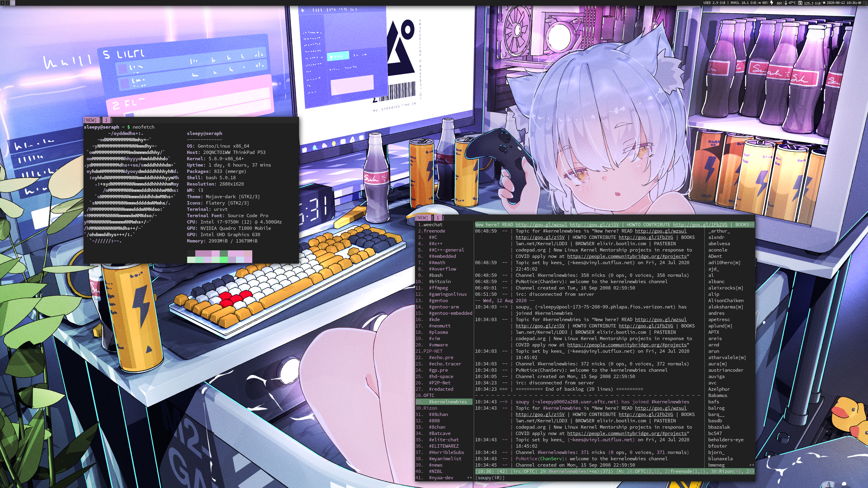Viewport: 868px width, 488px height.
Task: Select the freenode server buffer
Action: point(434,231)
